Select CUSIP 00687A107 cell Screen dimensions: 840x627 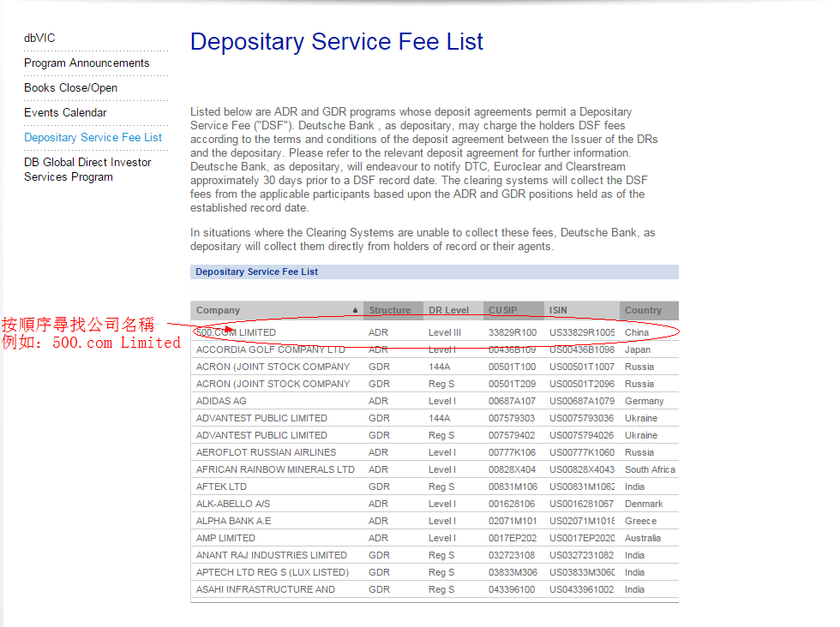click(512, 401)
